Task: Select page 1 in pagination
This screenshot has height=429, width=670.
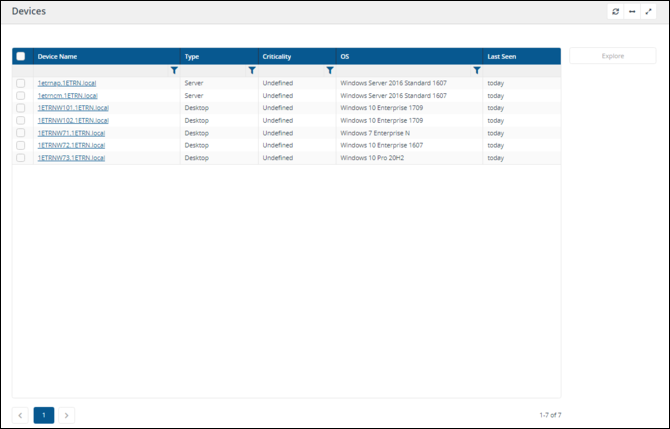Action: pyautogui.click(x=44, y=414)
